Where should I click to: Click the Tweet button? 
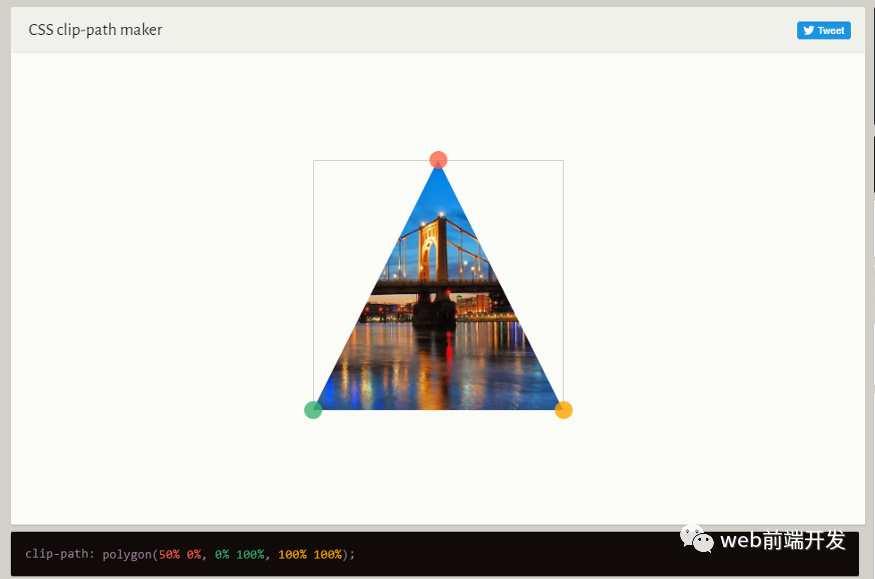click(x=824, y=31)
